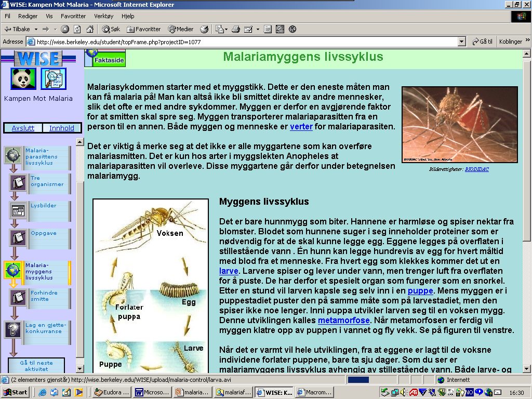Screen dimensions: 532x399
Task: Click the Refresh page icon
Action: pos(77,29)
